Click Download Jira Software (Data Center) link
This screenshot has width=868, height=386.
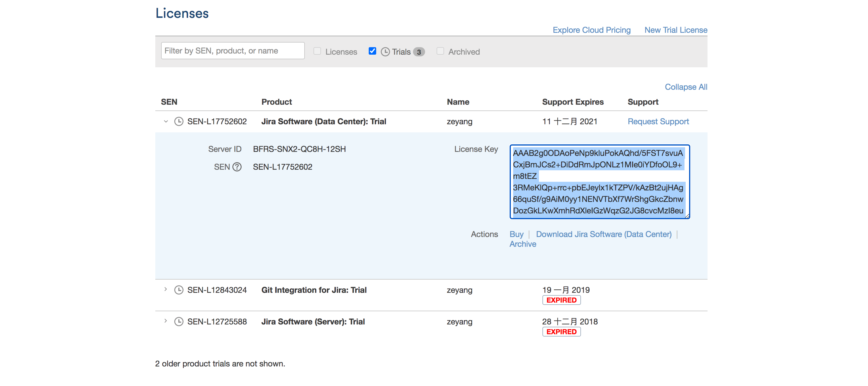pos(603,234)
